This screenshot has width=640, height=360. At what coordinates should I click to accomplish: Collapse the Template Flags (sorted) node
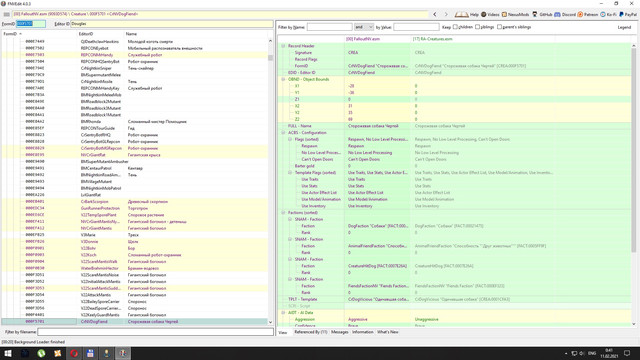(x=290, y=173)
